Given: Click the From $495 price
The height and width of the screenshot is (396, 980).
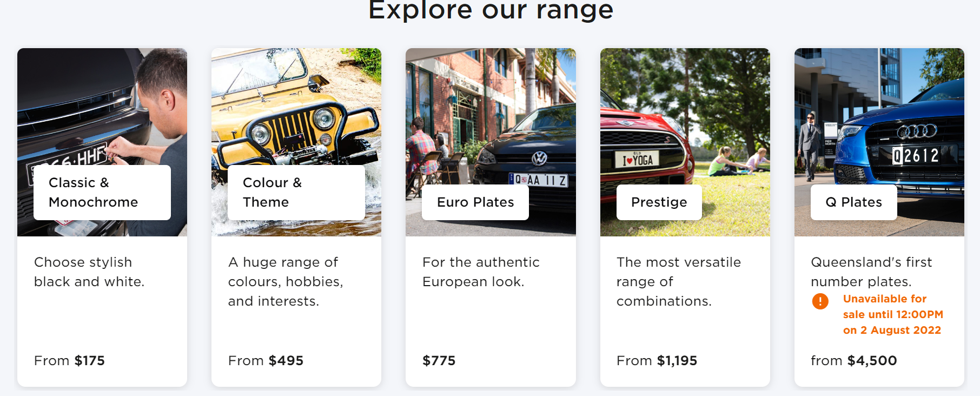Looking at the screenshot, I should (266, 361).
